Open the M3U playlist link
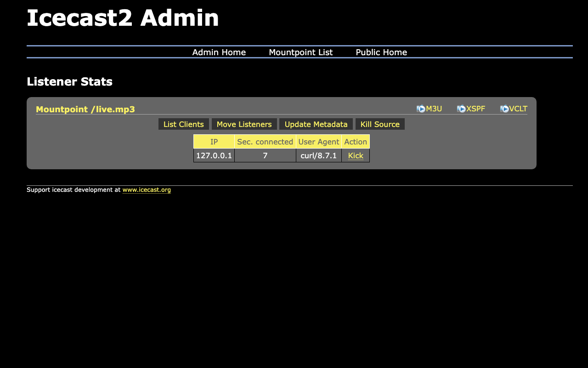 click(434, 109)
